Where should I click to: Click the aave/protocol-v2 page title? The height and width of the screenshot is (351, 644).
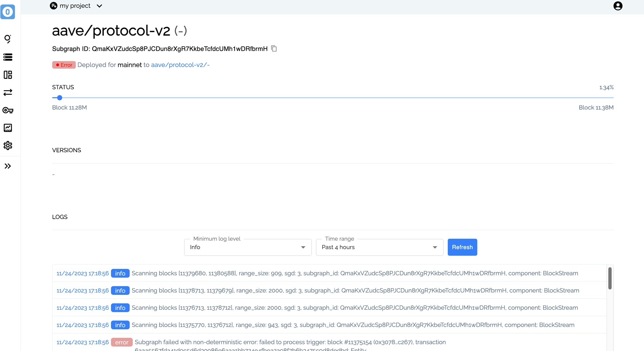point(111,30)
